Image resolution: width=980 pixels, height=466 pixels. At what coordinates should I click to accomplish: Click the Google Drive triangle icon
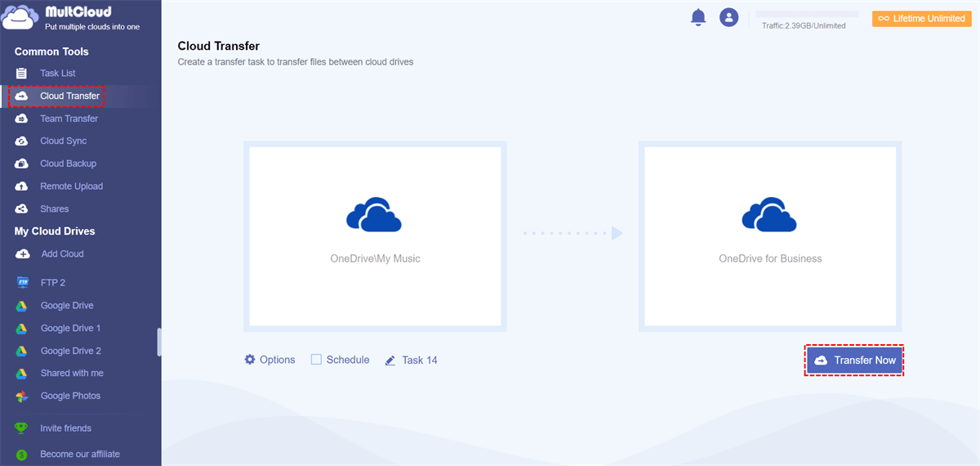(x=23, y=306)
